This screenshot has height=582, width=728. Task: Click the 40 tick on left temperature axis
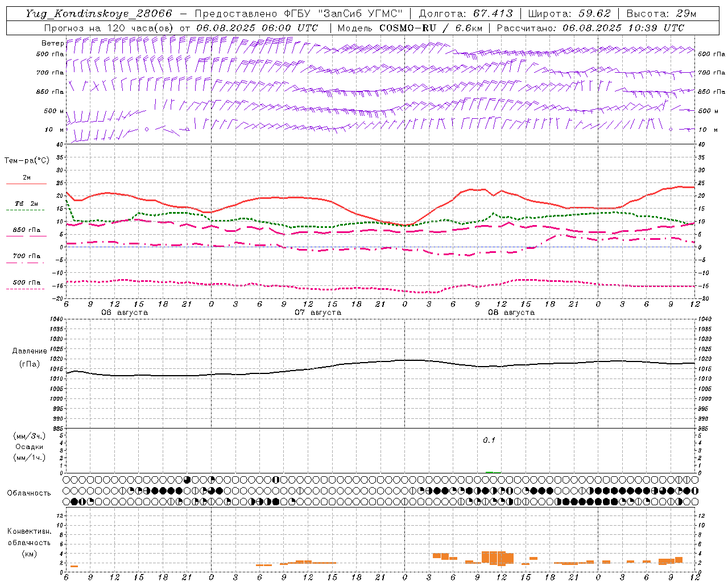[59, 144]
